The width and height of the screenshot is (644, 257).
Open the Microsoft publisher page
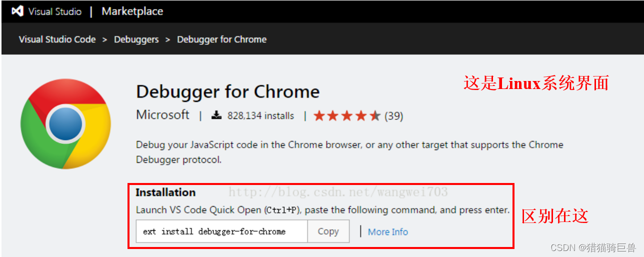[x=162, y=115]
